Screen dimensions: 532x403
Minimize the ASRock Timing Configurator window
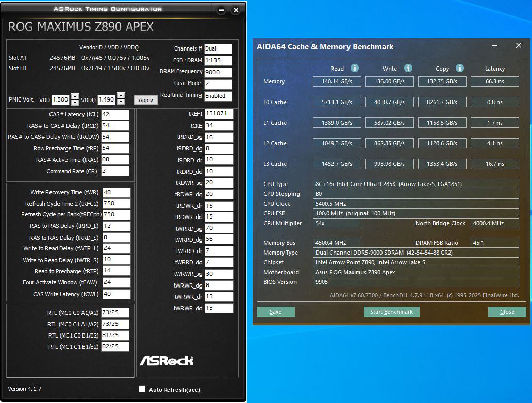pyautogui.click(x=221, y=10)
